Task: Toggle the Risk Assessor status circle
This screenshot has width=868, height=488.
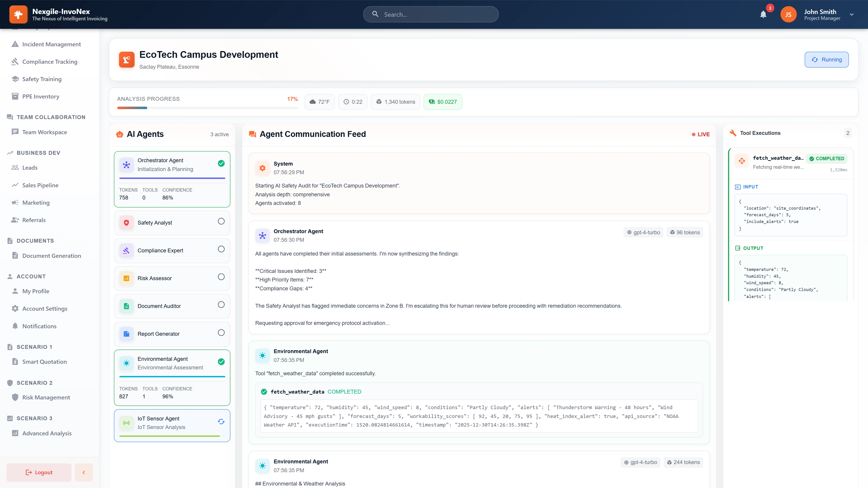Action: [x=221, y=277]
